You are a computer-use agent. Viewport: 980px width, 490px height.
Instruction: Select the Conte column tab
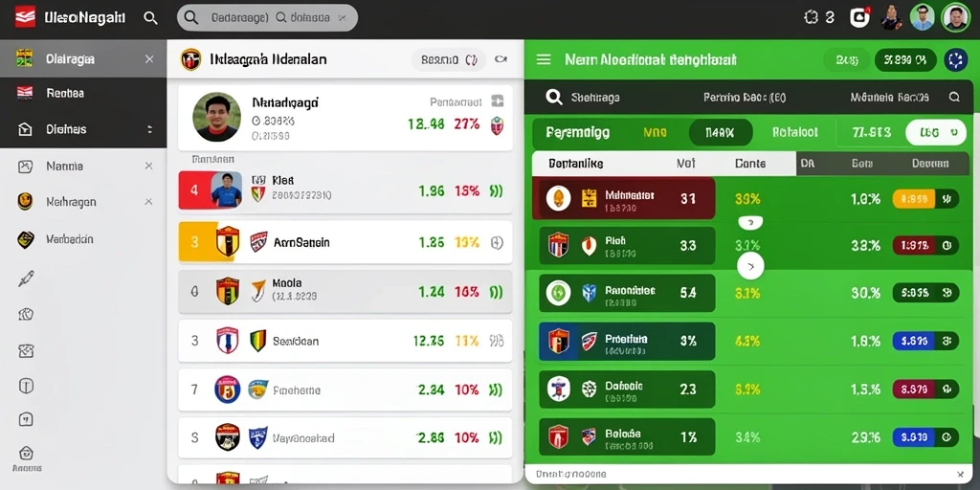point(750,164)
